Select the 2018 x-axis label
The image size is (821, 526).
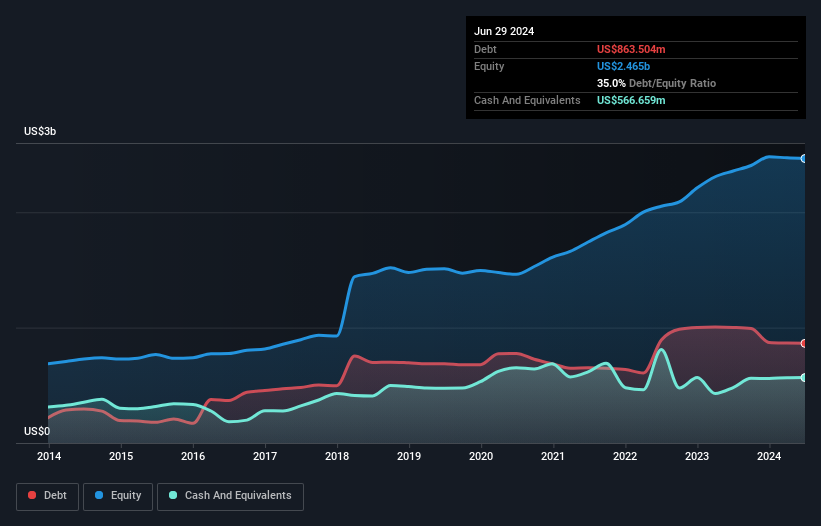click(x=337, y=456)
